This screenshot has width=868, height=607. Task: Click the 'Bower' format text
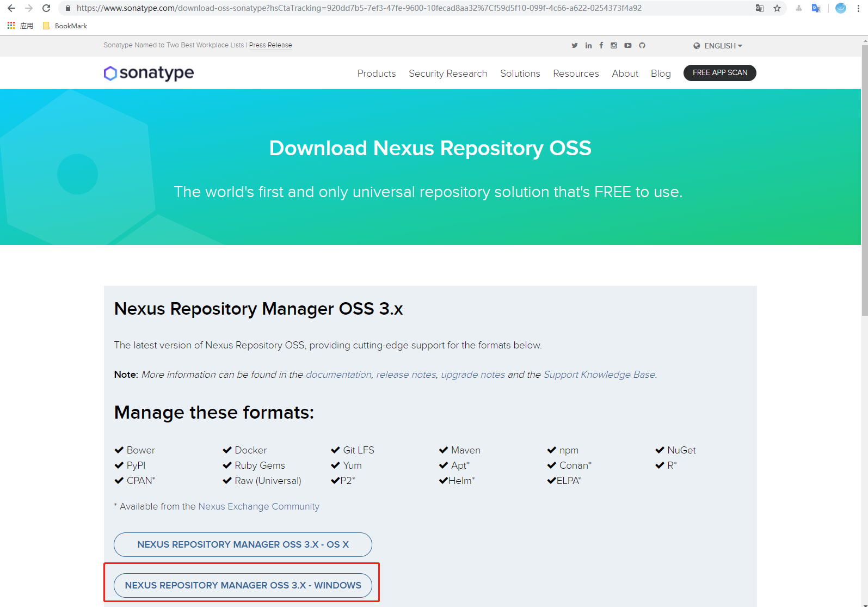[141, 450]
